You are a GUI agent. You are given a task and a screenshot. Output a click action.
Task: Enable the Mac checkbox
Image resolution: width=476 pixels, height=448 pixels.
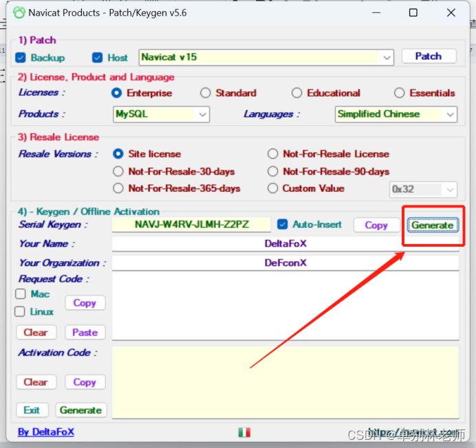tap(21, 293)
